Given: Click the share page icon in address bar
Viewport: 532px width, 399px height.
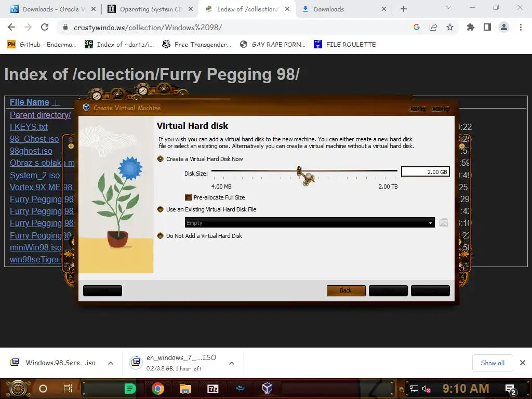Looking at the screenshot, I should click(433, 27).
